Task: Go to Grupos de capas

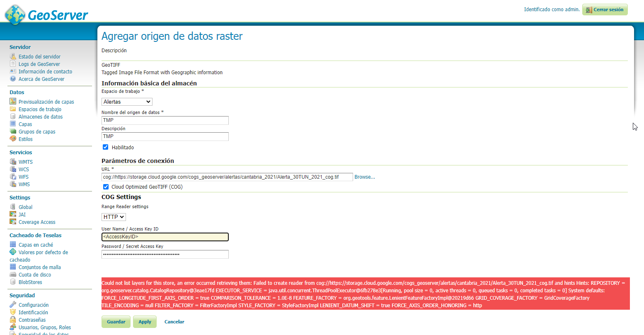Action: (x=37, y=131)
